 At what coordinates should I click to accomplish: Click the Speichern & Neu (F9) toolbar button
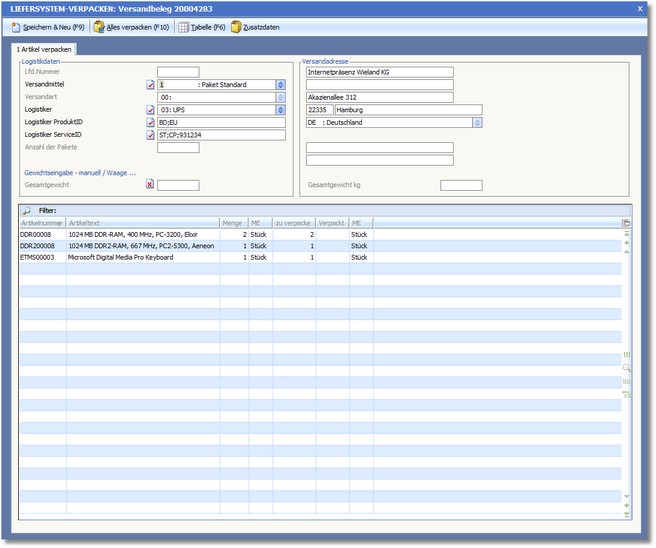pyautogui.click(x=51, y=27)
